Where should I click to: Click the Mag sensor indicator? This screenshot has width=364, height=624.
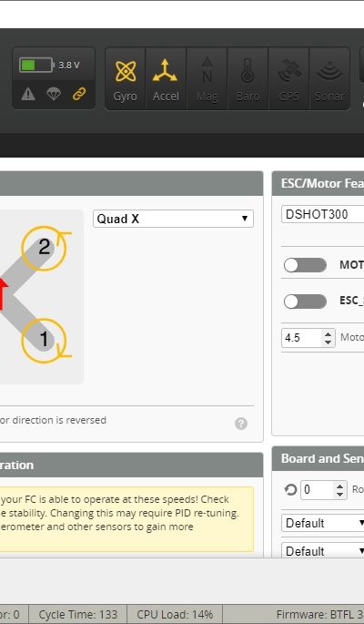coord(207,78)
